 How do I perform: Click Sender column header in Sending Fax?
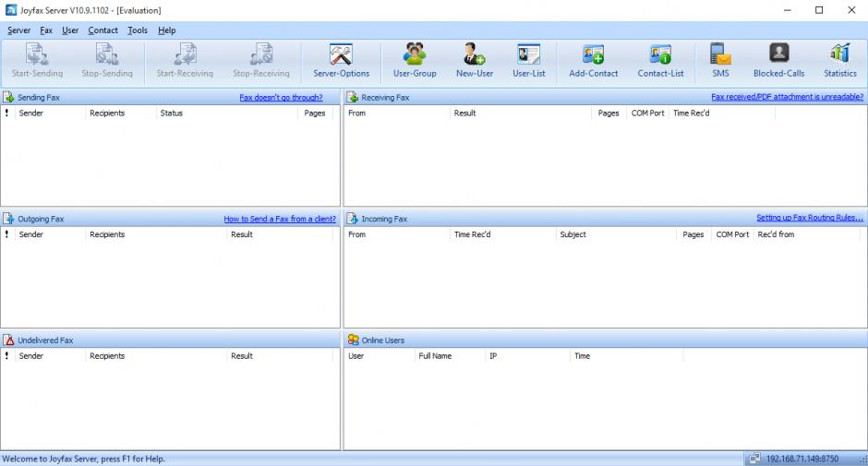point(50,113)
